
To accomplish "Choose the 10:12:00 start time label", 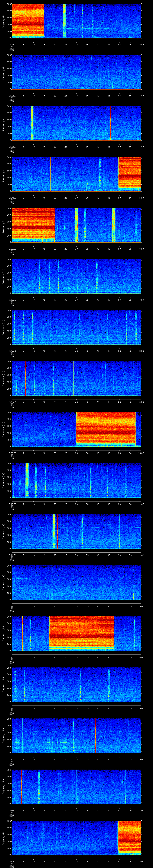I will pyautogui.click(x=12, y=606).
